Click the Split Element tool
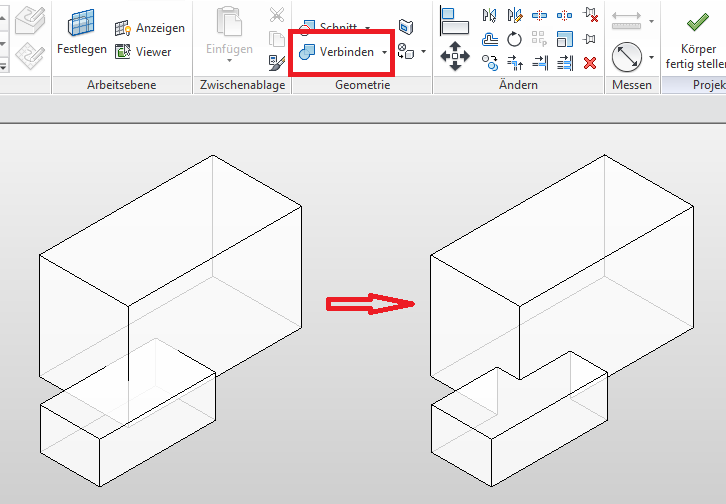The width and height of the screenshot is (726, 504). pyautogui.click(x=540, y=16)
